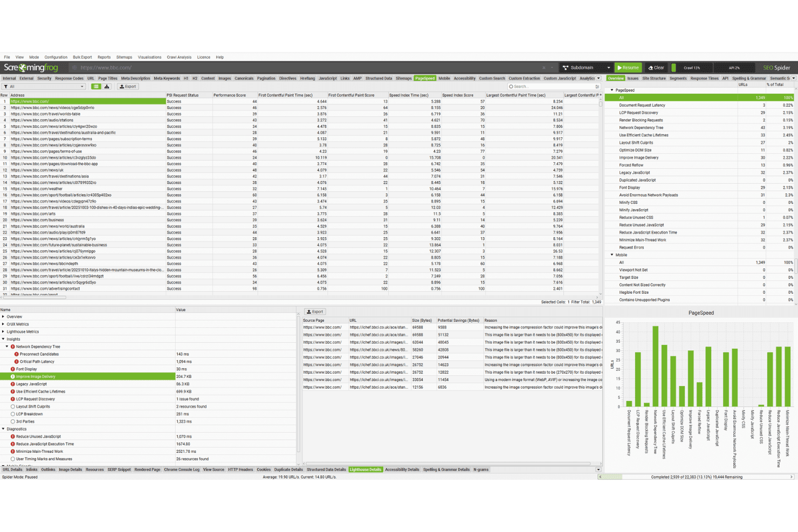The image size is (798, 532).
Task: Open the Bulk Export menu
Action: pyautogui.click(x=82, y=57)
